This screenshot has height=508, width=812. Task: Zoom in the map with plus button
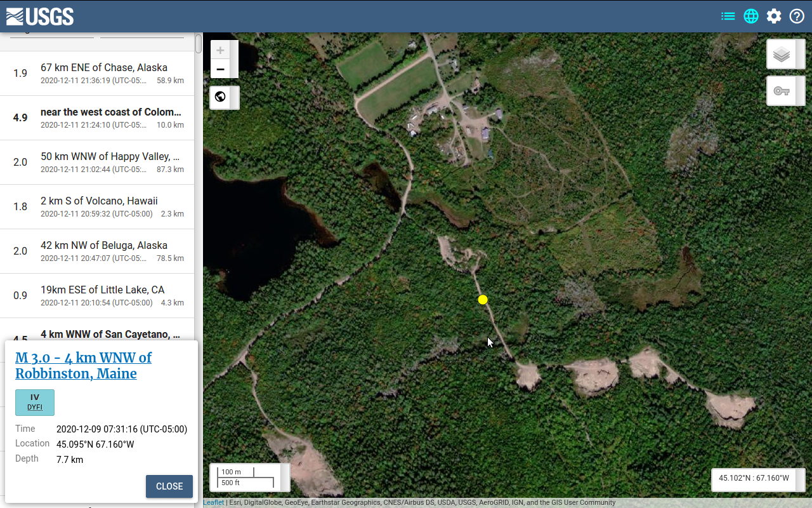point(220,51)
